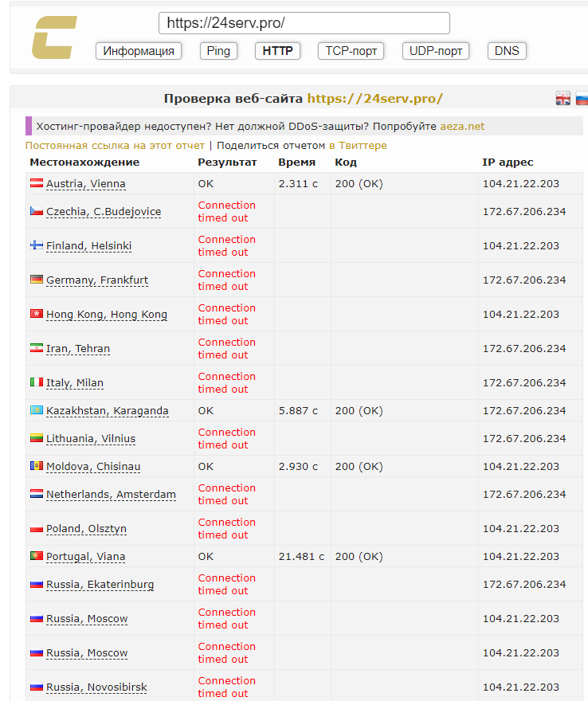Screen dimensions: 588x701
Task: Open the DNS check tab
Action: pyautogui.click(x=507, y=51)
